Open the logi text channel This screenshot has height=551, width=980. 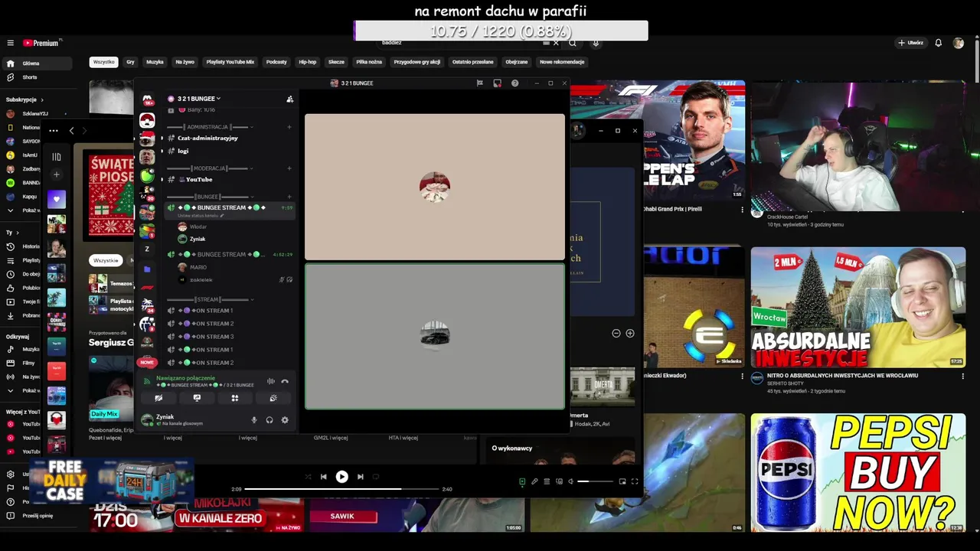coord(183,152)
